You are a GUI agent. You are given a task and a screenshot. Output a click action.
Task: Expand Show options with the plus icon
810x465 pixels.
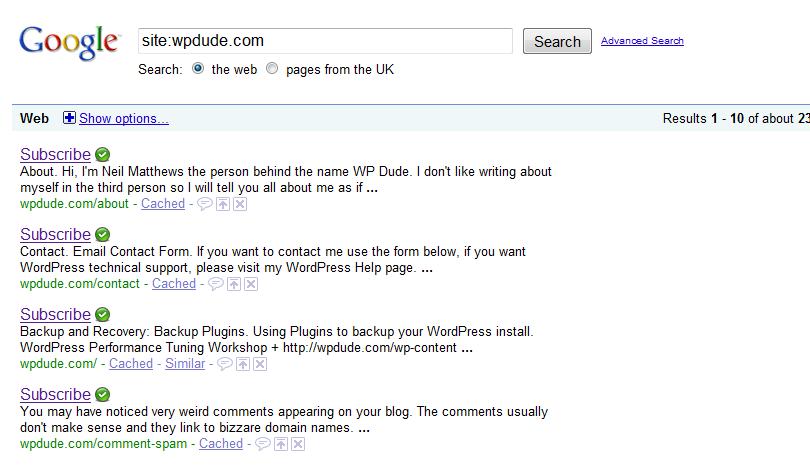click(69, 118)
